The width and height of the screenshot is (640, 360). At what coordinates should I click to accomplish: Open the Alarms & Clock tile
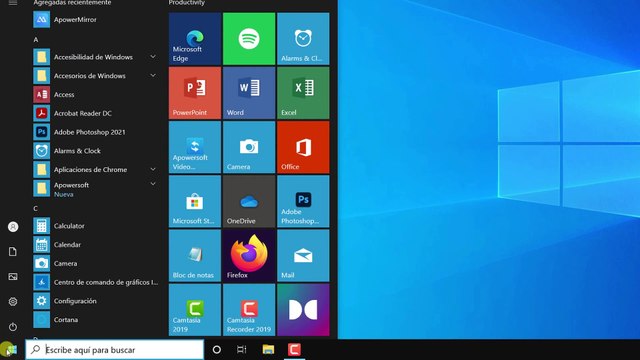(303, 39)
